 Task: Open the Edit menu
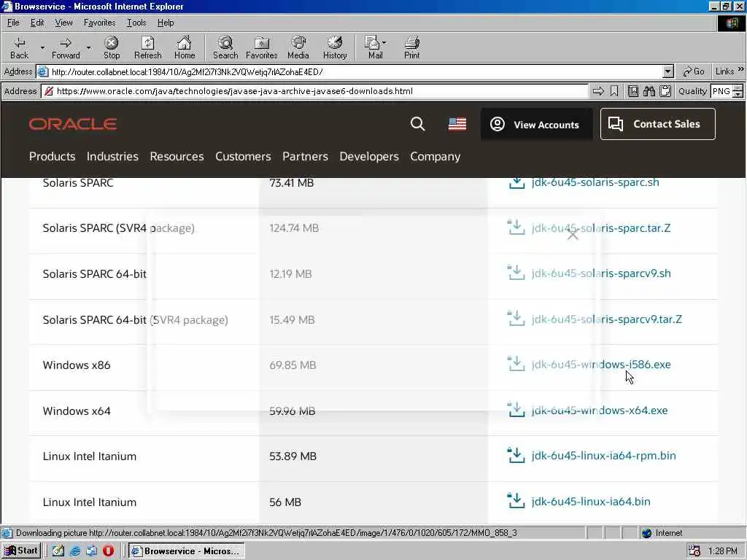[37, 23]
